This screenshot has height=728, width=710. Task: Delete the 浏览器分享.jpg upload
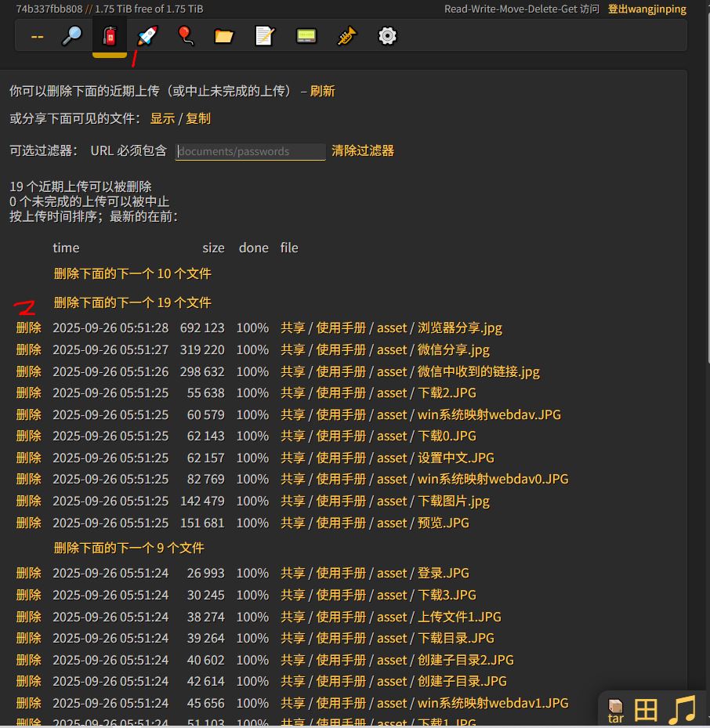(x=28, y=328)
